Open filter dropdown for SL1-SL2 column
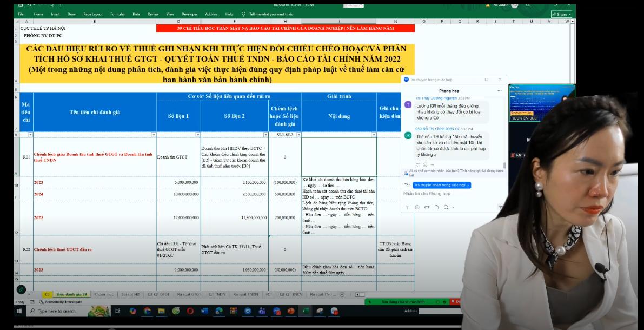The height and width of the screenshot is (330, 644). click(x=298, y=135)
